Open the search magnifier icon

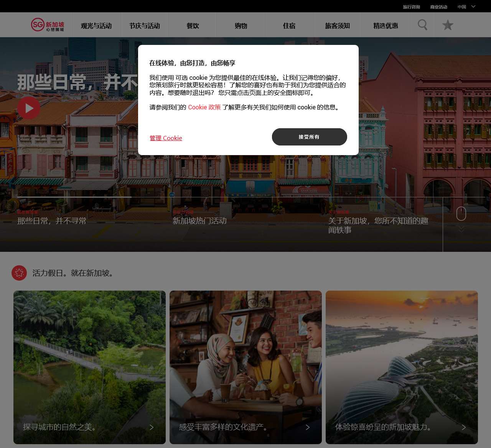(422, 25)
